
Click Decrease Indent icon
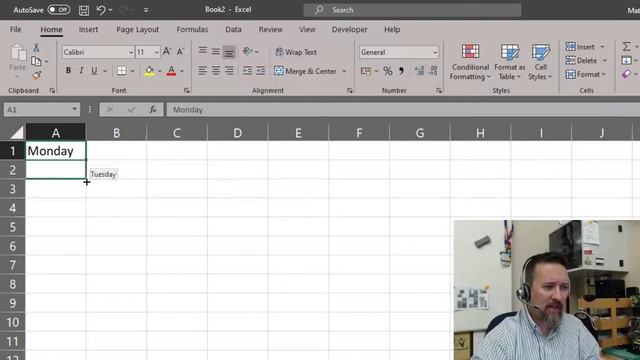(247, 71)
